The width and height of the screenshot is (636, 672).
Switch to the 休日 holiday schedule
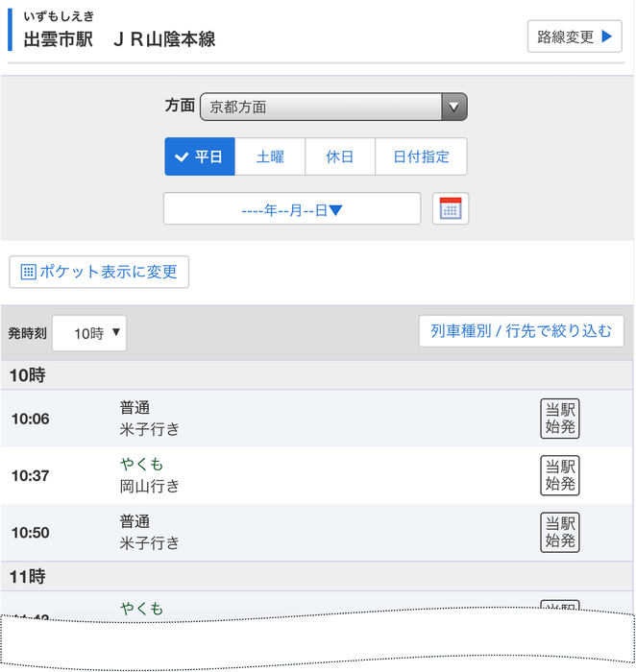tap(340, 156)
